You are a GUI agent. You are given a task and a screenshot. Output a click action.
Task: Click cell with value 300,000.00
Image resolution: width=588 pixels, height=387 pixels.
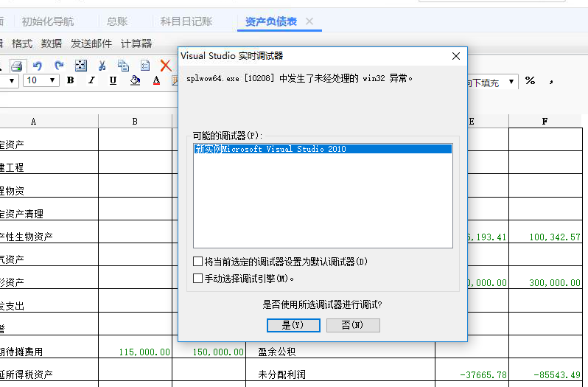[545, 277]
